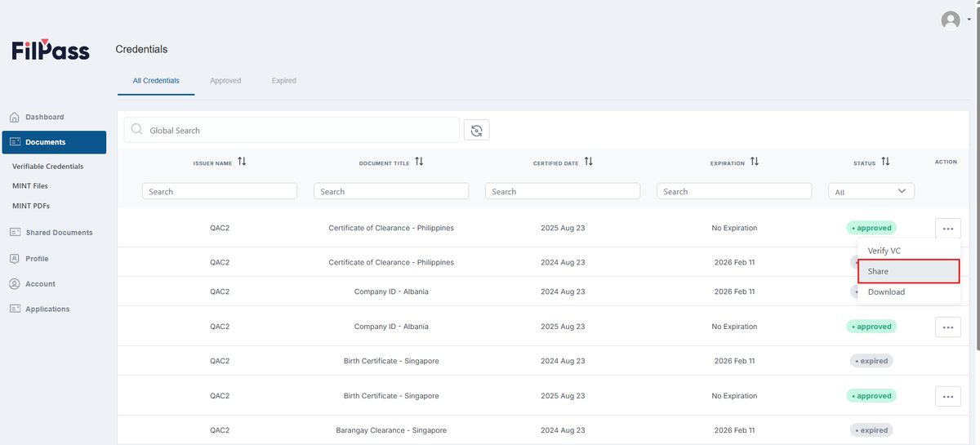The image size is (980, 445).
Task: Switch to the Approved tab
Action: tap(225, 81)
